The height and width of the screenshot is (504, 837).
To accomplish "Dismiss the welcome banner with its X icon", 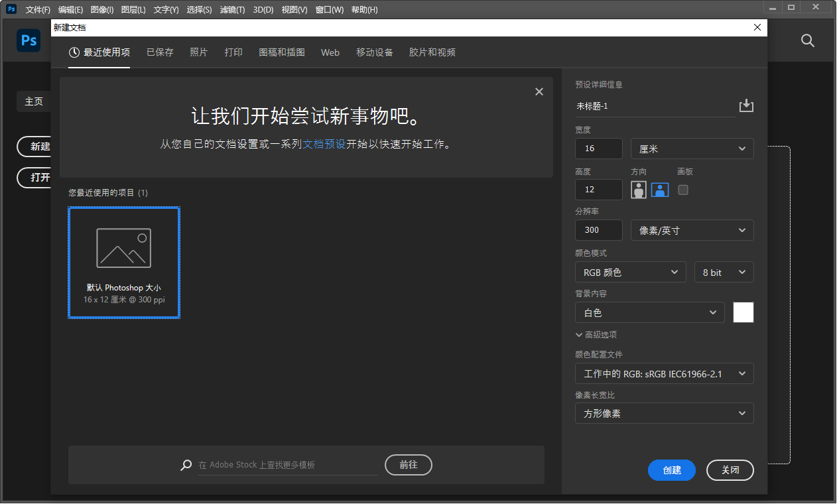I will tap(539, 92).
